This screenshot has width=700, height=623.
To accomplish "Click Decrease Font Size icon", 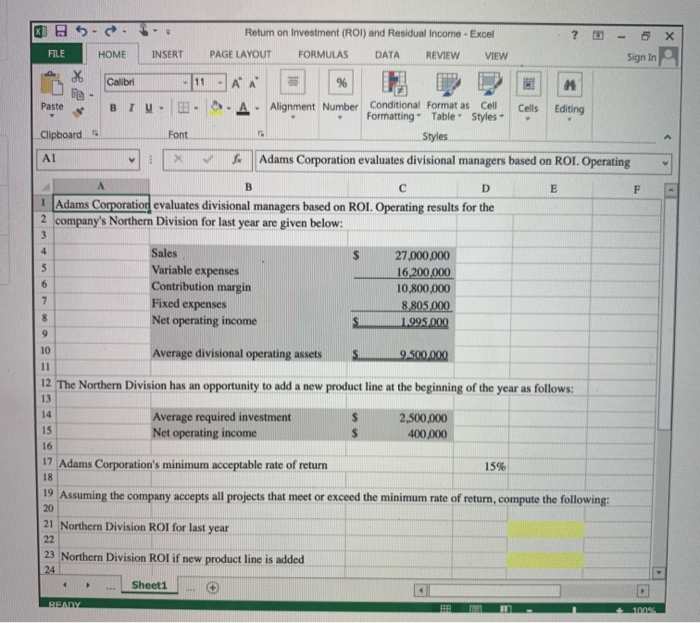I will 254,83.
